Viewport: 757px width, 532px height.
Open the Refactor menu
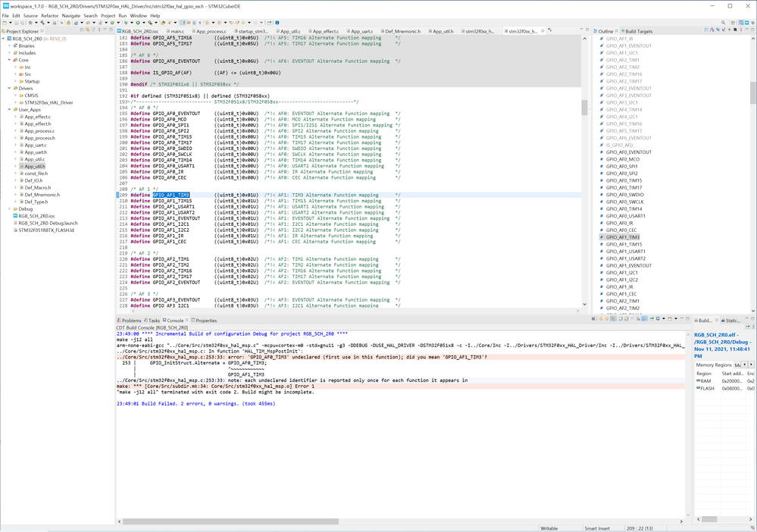tap(50, 15)
